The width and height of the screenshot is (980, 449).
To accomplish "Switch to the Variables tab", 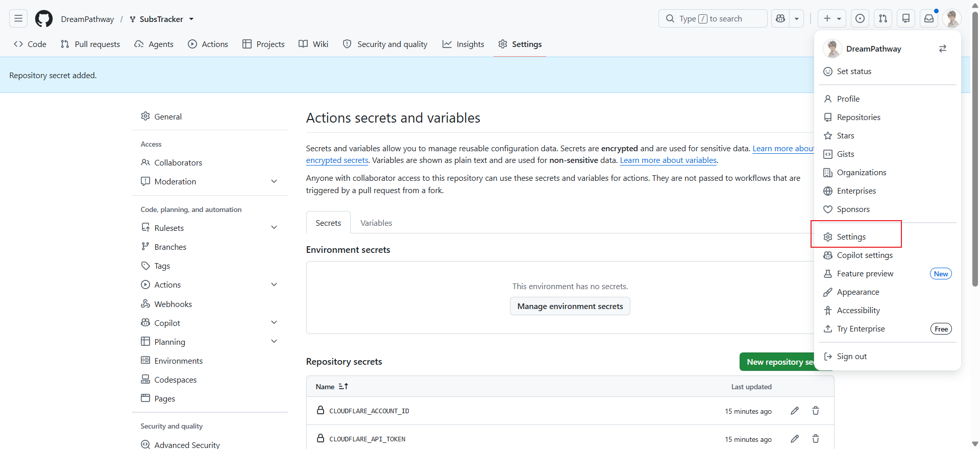I will (x=376, y=223).
